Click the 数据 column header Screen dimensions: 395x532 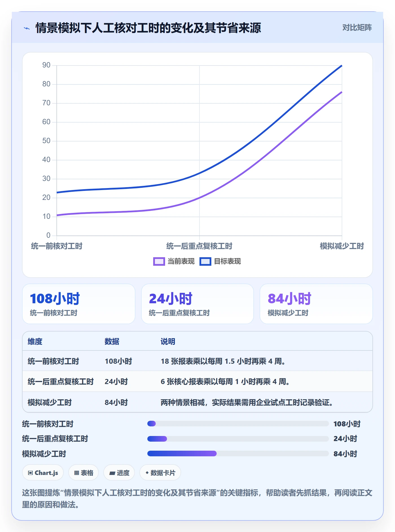[112, 341]
